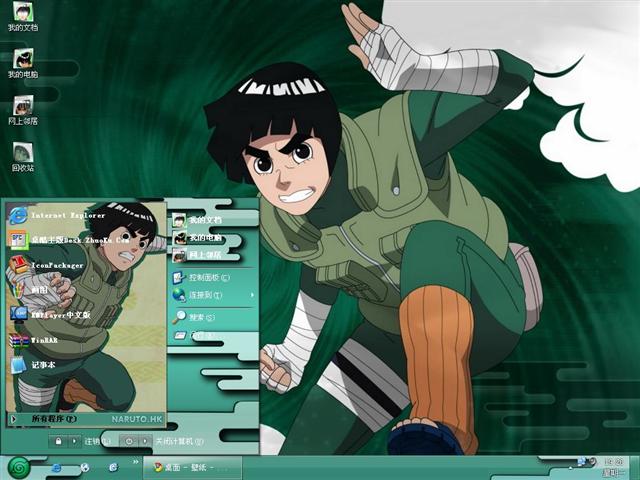Launch Internet Explorer from quick launch bar
Viewport: 640px width, 480px height.
57,468
